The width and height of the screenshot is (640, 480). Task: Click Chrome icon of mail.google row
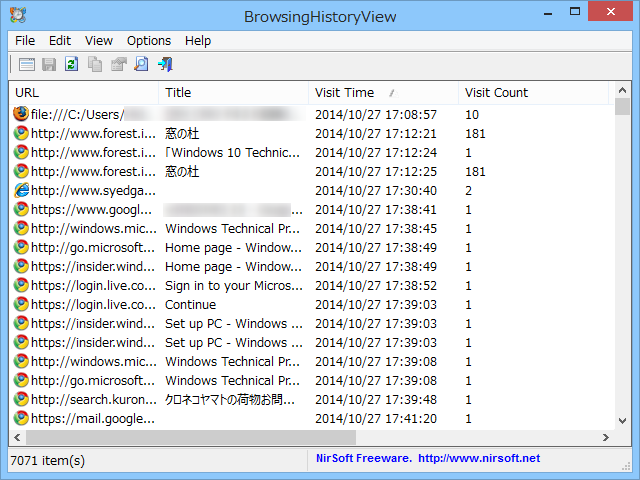point(21,418)
